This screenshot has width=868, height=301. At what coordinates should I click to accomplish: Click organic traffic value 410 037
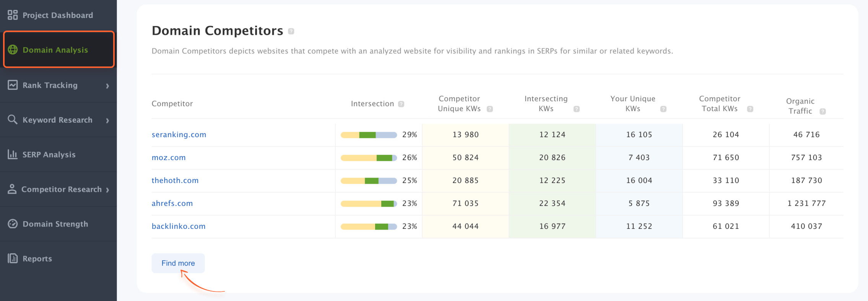click(x=806, y=226)
